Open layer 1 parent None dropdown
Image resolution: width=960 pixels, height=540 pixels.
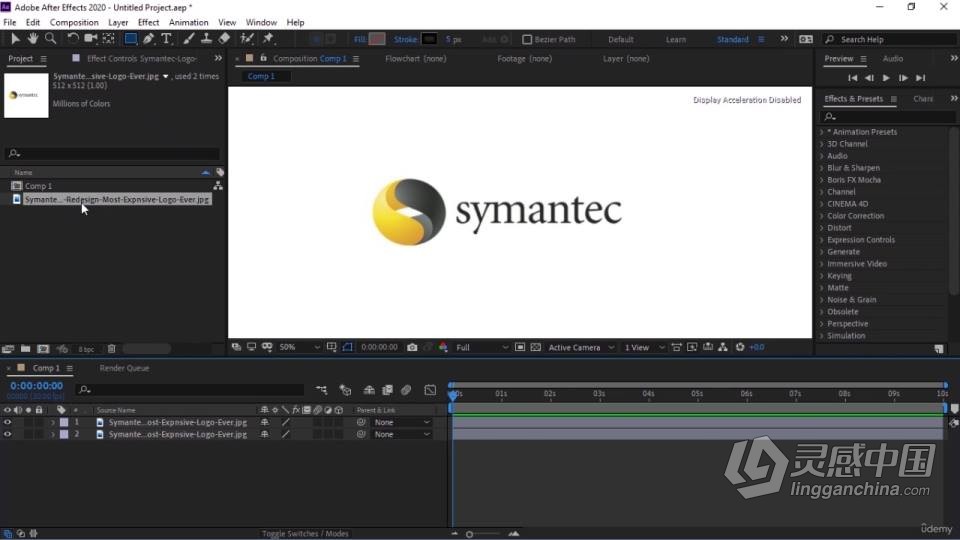pyautogui.click(x=402, y=422)
